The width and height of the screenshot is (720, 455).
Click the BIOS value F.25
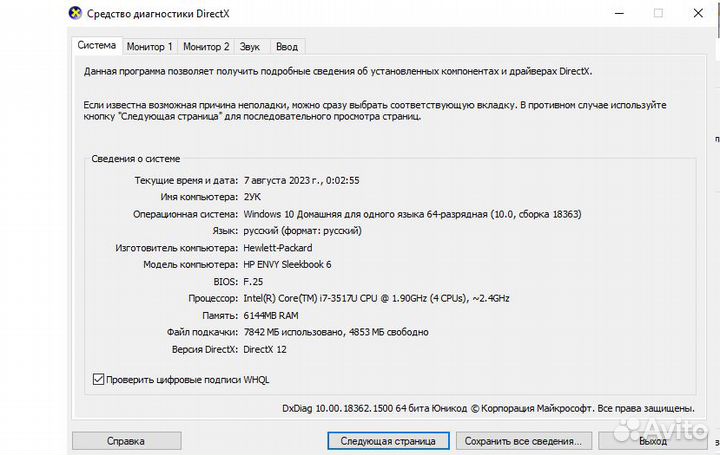click(253, 281)
